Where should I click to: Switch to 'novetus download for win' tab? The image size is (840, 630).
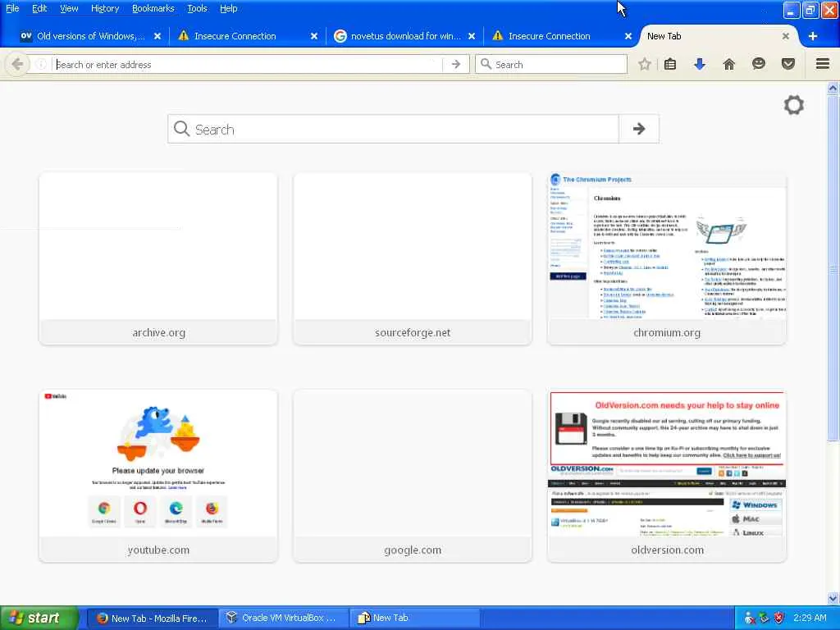(405, 36)
